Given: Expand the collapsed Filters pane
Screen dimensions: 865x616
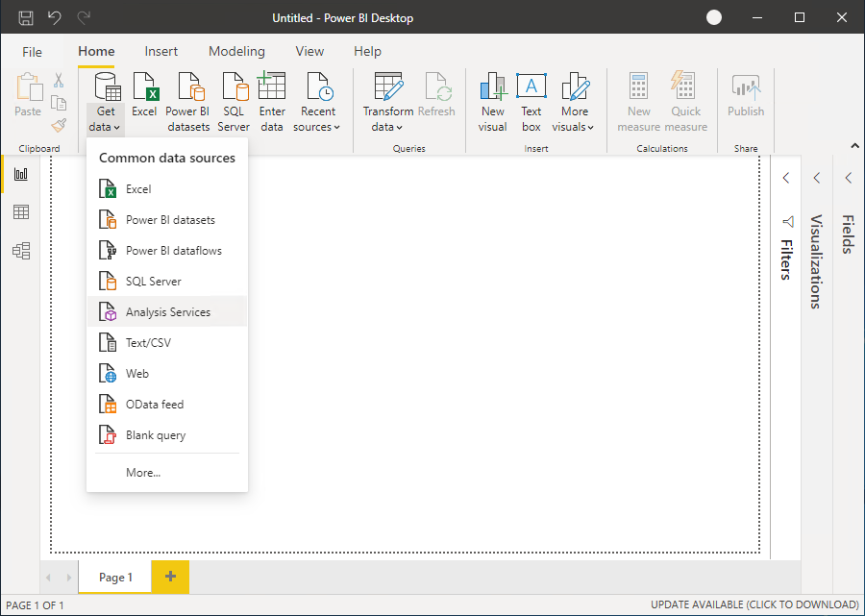Looking at the screenshot, I should click(x=785, y=177).
